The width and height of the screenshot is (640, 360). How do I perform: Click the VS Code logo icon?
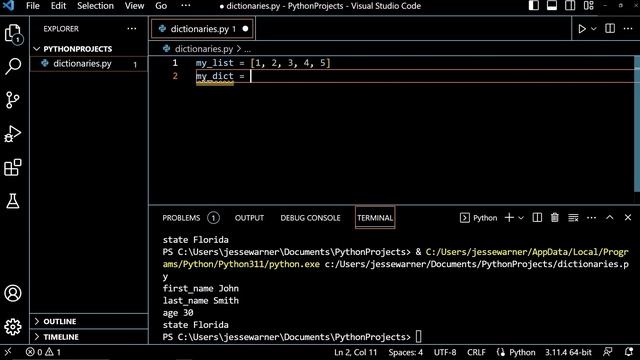coord(8,6)
